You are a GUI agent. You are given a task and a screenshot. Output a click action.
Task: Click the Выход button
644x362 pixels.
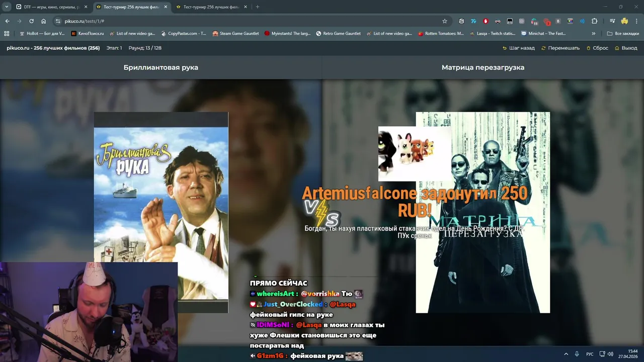pos(626,48)
